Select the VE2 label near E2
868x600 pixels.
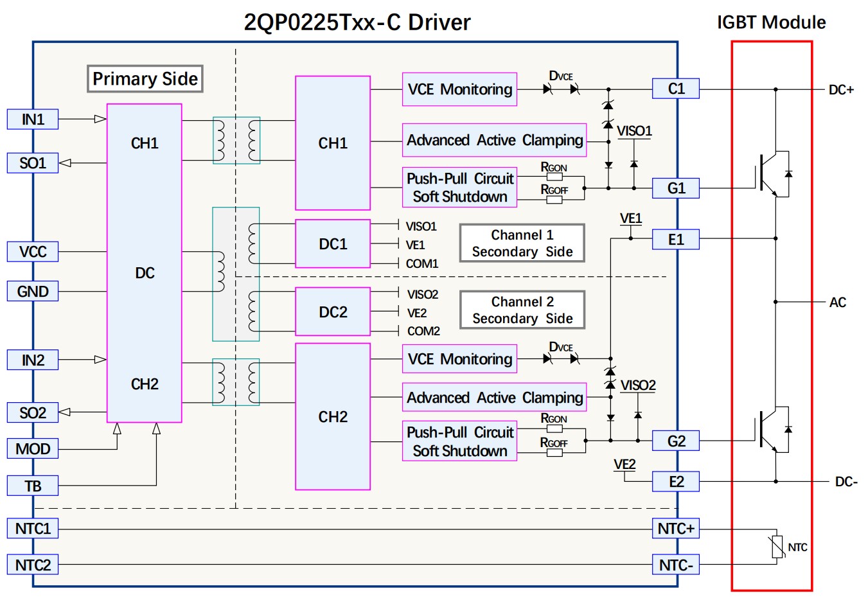624,464
